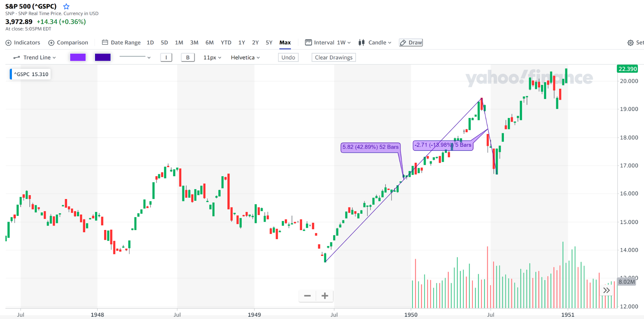Zoom in with the plus button
The width and height of the screenshot is (644, 319).
click(x=325, y=296)
